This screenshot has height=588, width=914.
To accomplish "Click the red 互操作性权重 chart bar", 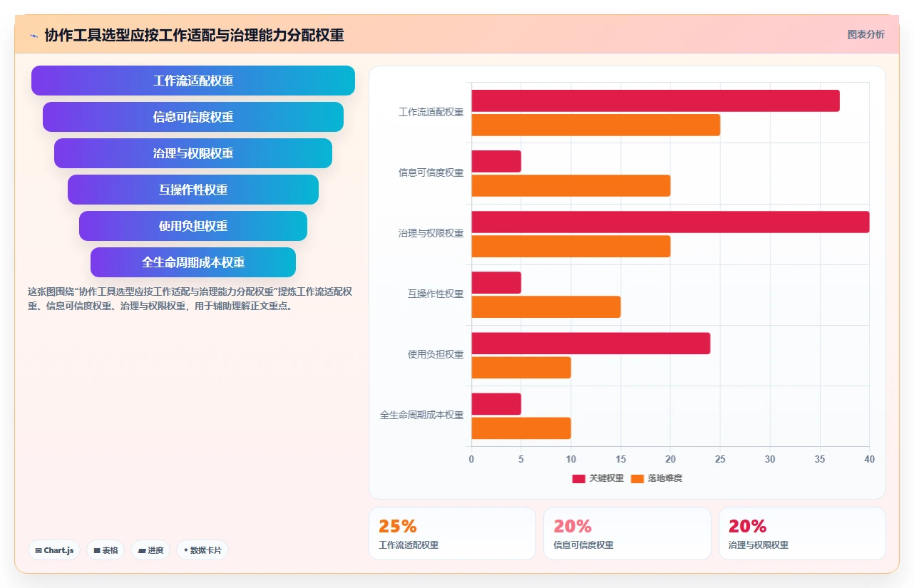I will [x=496, y=282].
